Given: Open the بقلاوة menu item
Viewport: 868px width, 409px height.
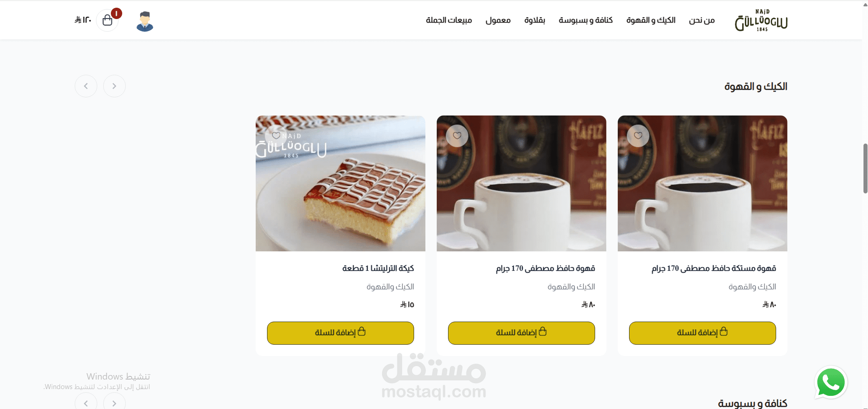Looking at the screenshot, I should pyautogui.click(x=534, y=20).
